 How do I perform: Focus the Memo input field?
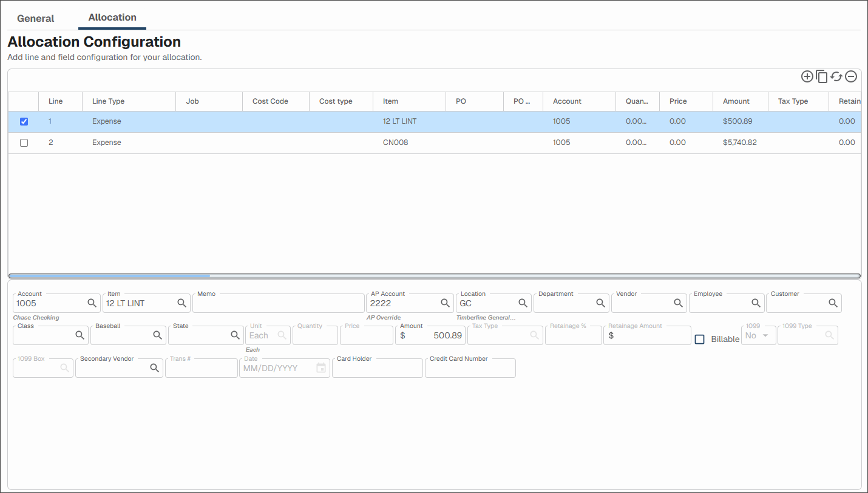tap(279, 303)
